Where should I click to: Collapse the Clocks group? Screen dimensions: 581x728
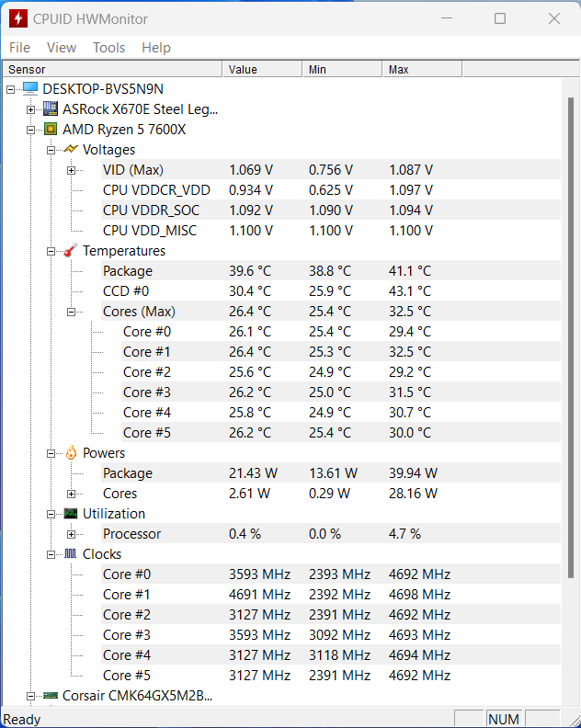(51, 554)
